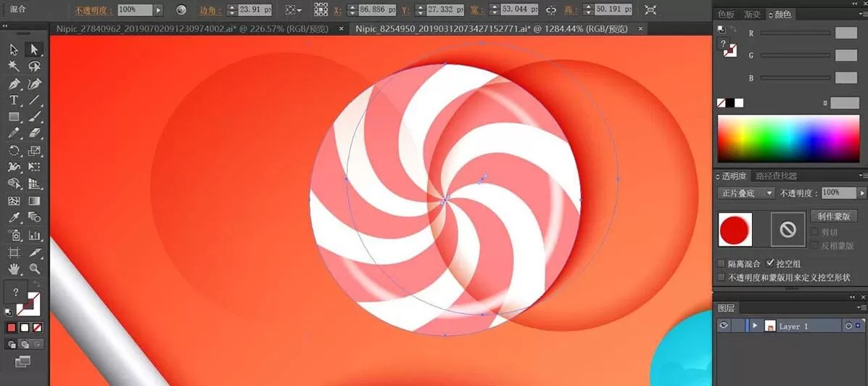
Task: Select the Magic Wand tool
Action: 14,67
